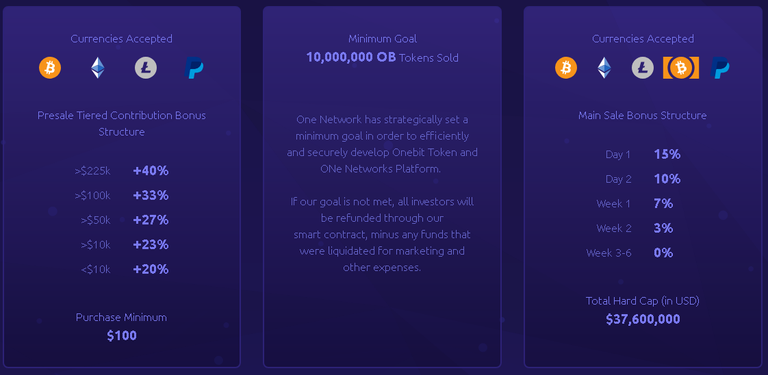Image resolution: width=768 pixels, height=375 pixels.
Task: Click the Bitcoin Cash icon in the main sale card
Action: [x=680, y=68]
